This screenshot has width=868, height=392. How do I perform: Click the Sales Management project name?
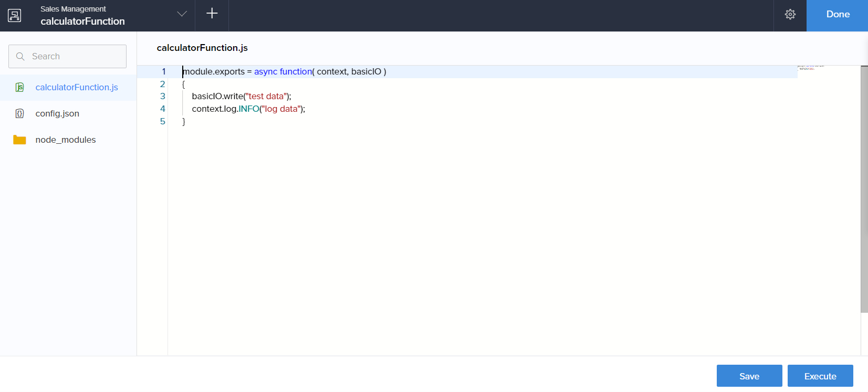click(x=73, y=9)
